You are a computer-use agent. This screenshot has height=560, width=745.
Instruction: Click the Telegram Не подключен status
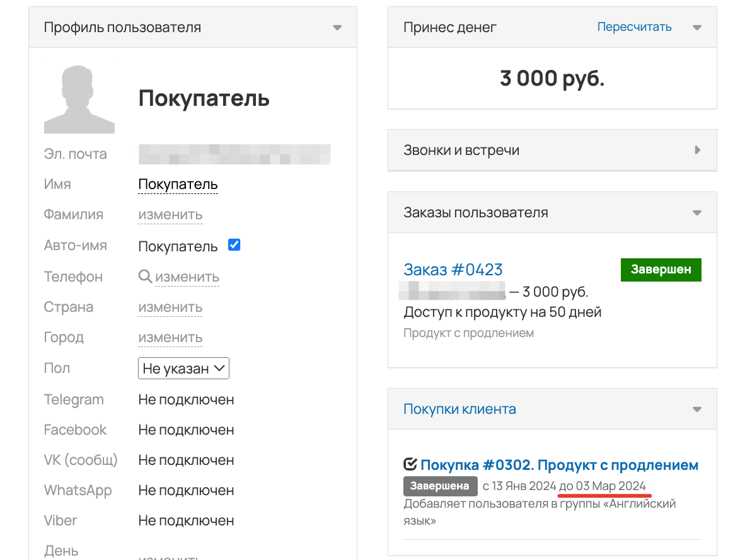click(x=187, y=400)
